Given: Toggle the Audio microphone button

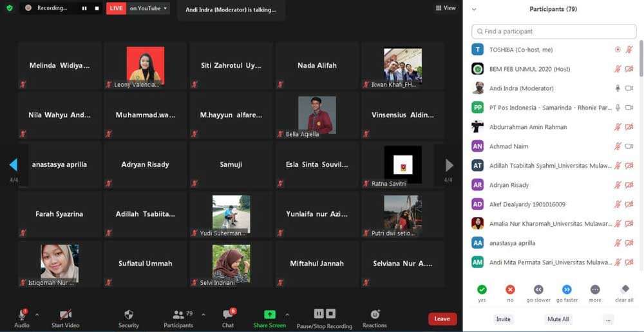Looking at the screenshot, I should coord(22,318).
